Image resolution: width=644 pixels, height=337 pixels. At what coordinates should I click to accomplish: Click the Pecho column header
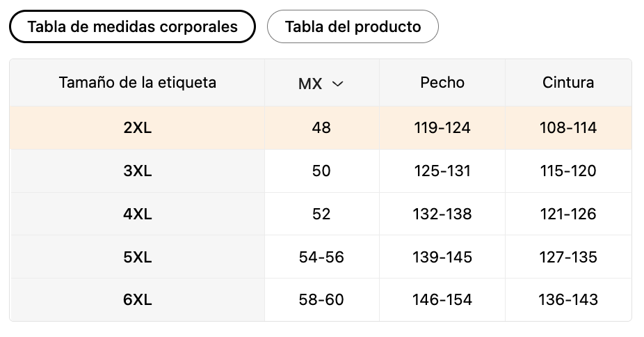442,83
